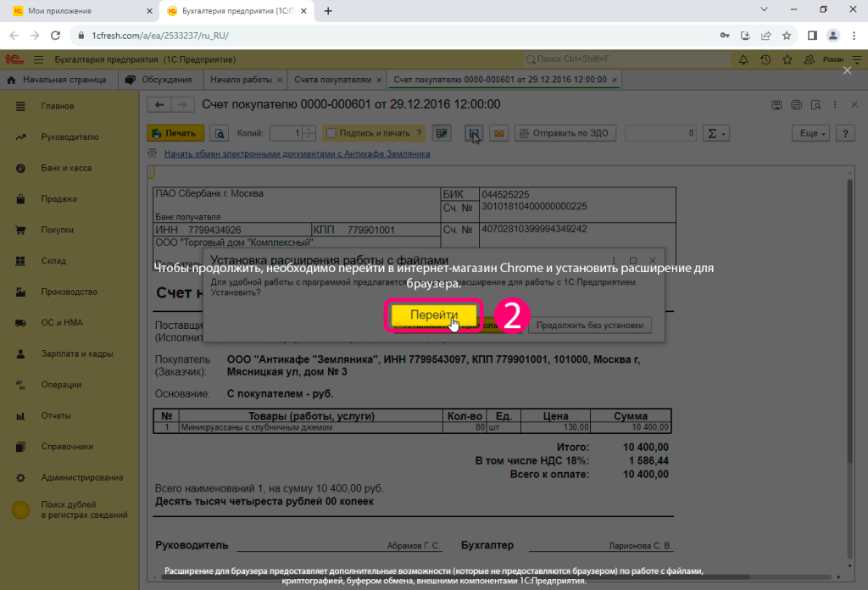The image size is (868, 590).
Task: Close the Начало работы tab
Action: (280, 80)
